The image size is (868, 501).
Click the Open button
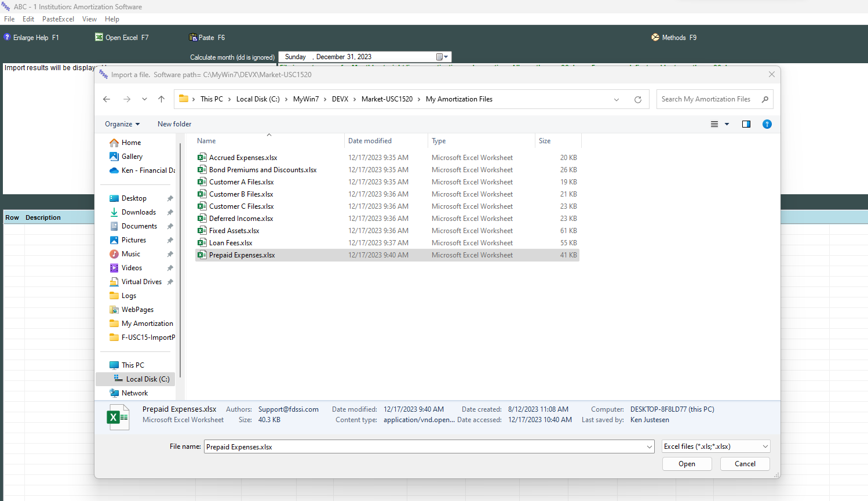tap(687, 464)
